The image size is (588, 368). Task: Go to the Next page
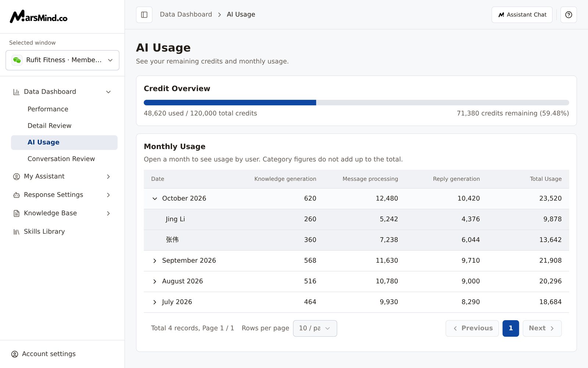[542, 328]
